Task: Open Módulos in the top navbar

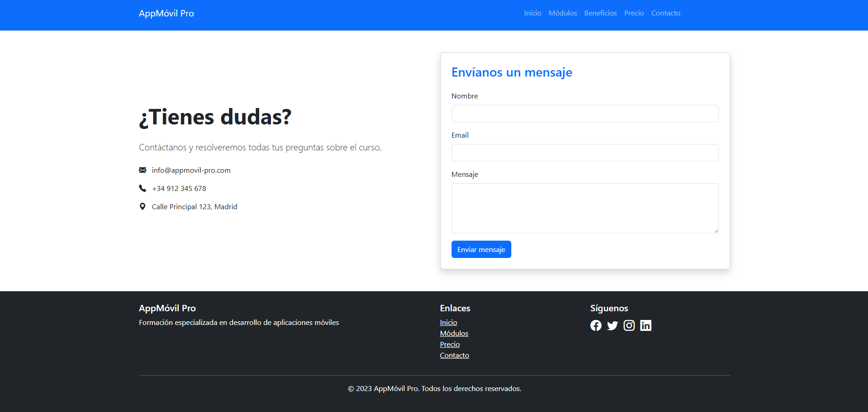Action: [x=563, y=13]
